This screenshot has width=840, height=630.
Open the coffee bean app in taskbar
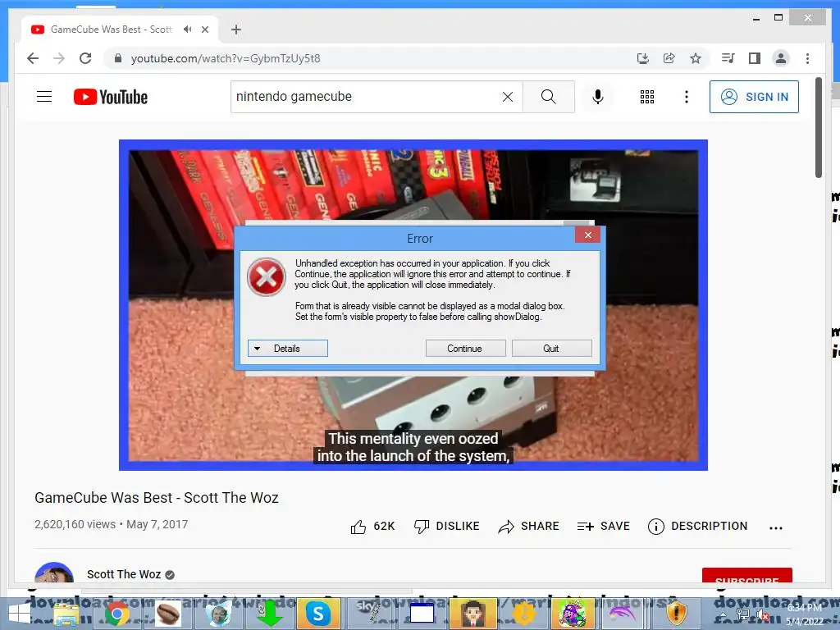coord(167,614)
